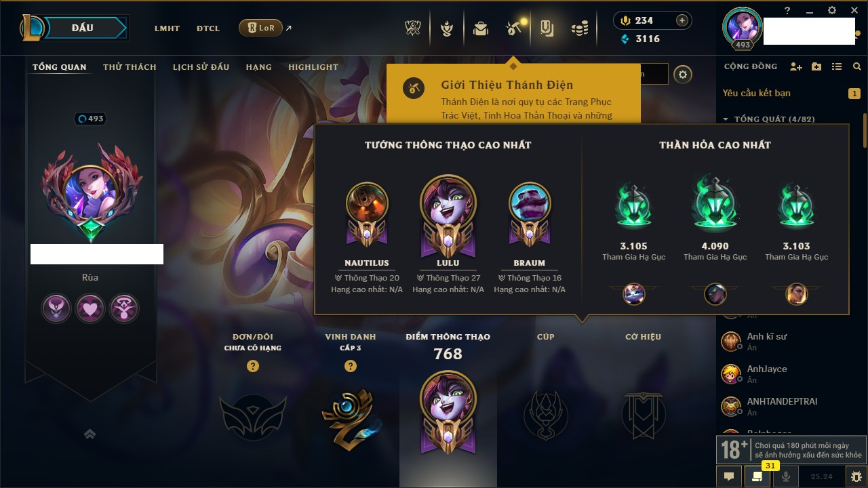Open the Collection backpack icon

[x=481, y=28]
